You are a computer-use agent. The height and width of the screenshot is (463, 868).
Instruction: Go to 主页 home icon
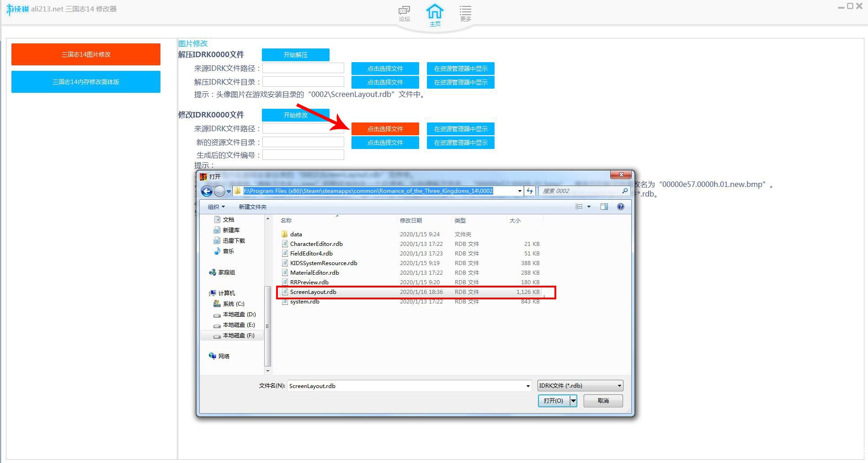pyautogui.click(x=435, y=15)
